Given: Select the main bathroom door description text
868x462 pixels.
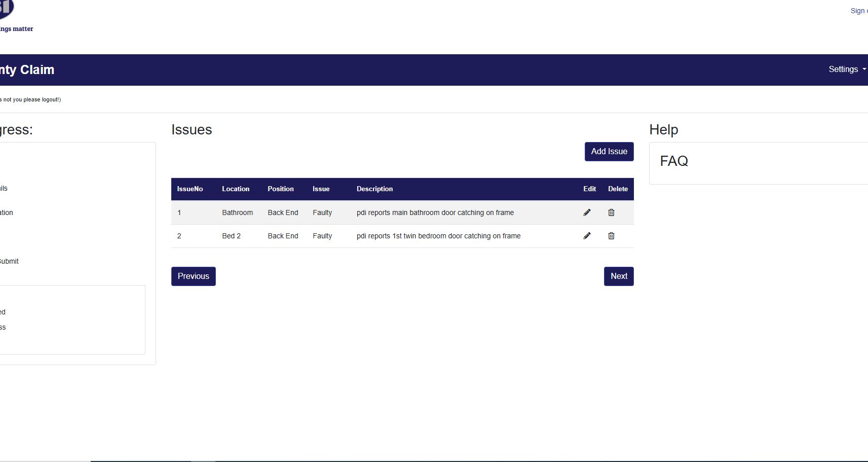Looking at the screenshot, I should coord(435,212).
